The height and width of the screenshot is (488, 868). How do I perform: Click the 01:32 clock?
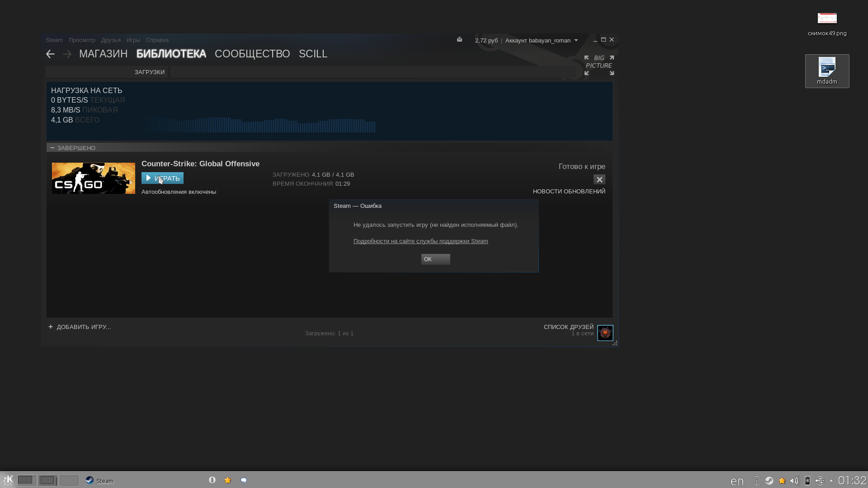pyautogui.click(x=852, y=481)
